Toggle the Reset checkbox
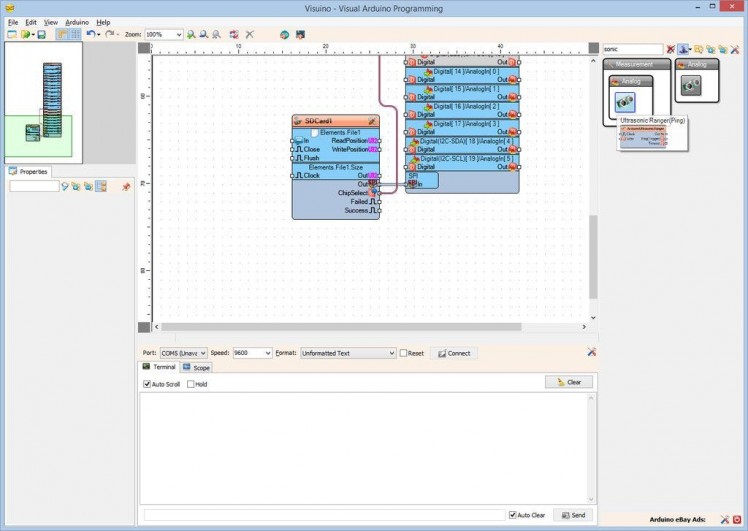 (404, 353)
